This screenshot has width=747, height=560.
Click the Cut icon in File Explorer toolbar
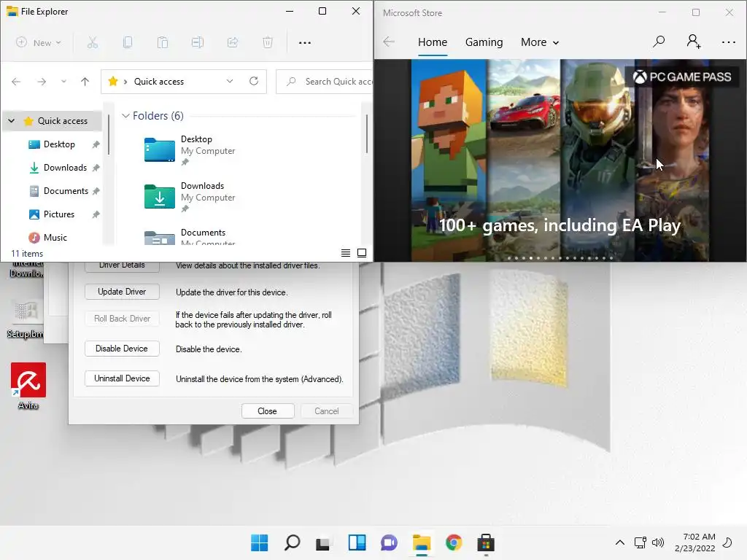(x=93, y=42)
